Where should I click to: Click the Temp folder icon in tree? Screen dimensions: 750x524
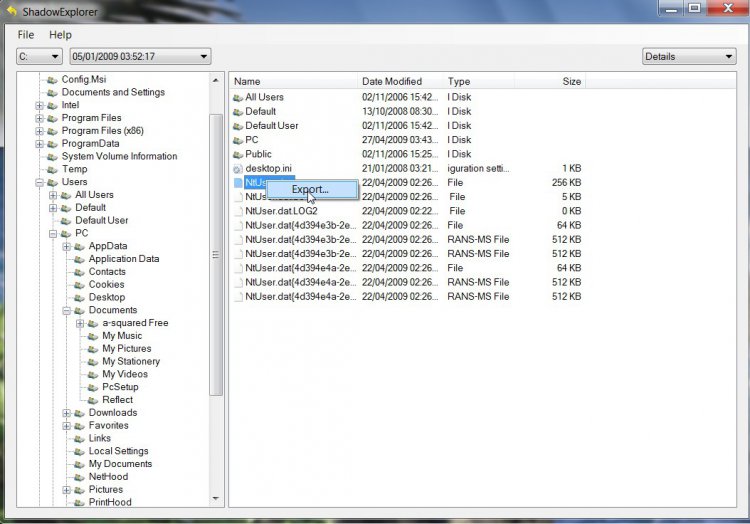pyautogui.click(x=52, y=170)
